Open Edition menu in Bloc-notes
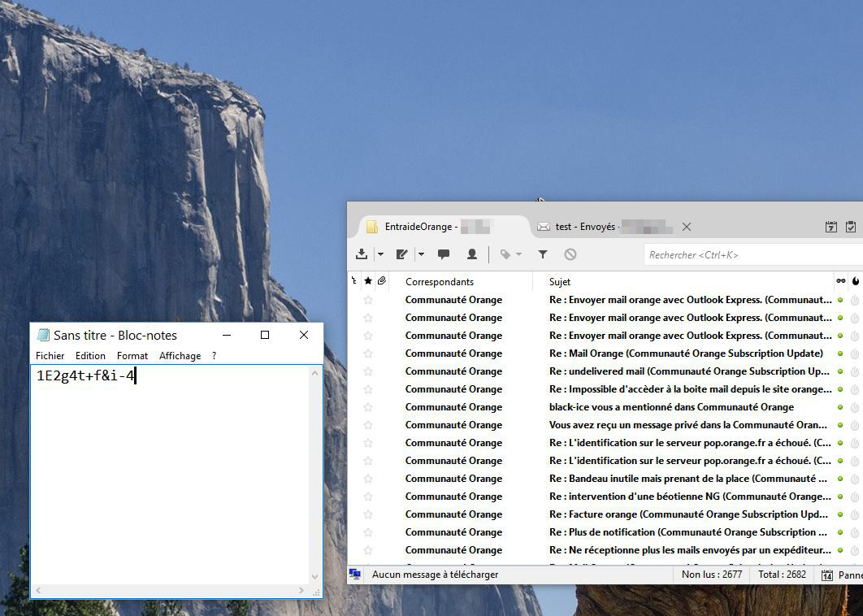 [90, 356]
